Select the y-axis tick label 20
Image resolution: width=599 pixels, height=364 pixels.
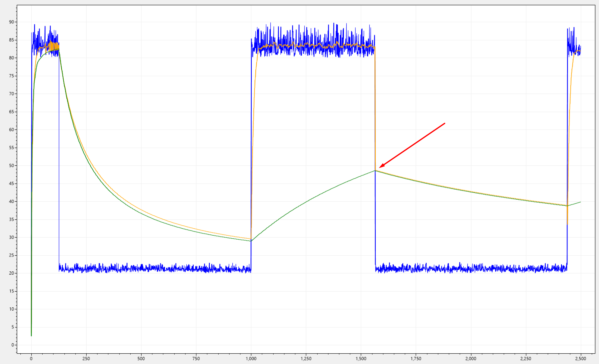click(x=12, y=273)
